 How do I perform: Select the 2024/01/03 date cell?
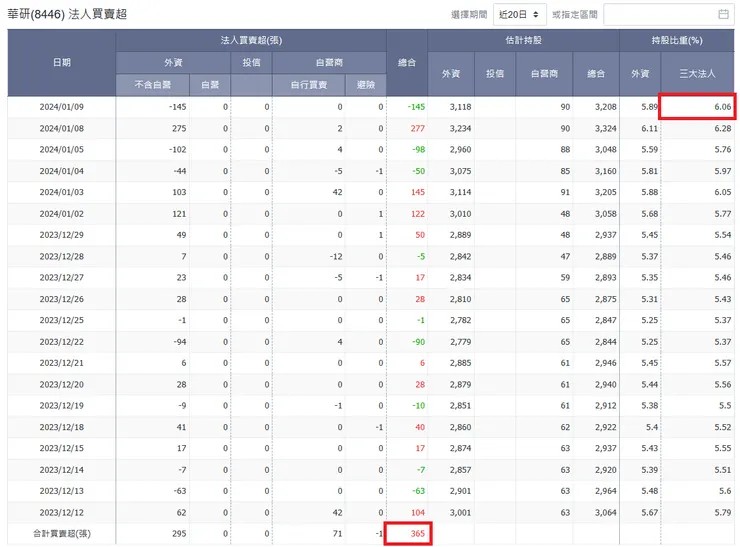(x=62, y=192)
